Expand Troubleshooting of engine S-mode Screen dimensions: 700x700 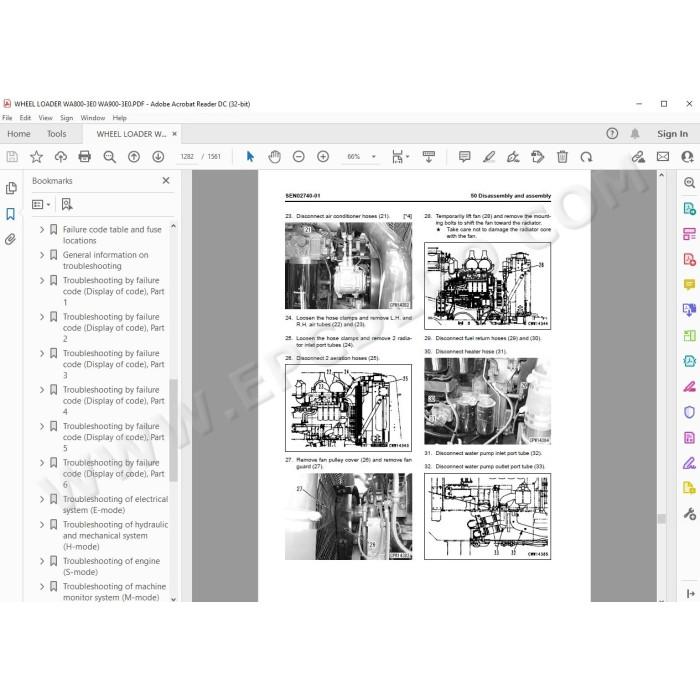tap(42, 561)
